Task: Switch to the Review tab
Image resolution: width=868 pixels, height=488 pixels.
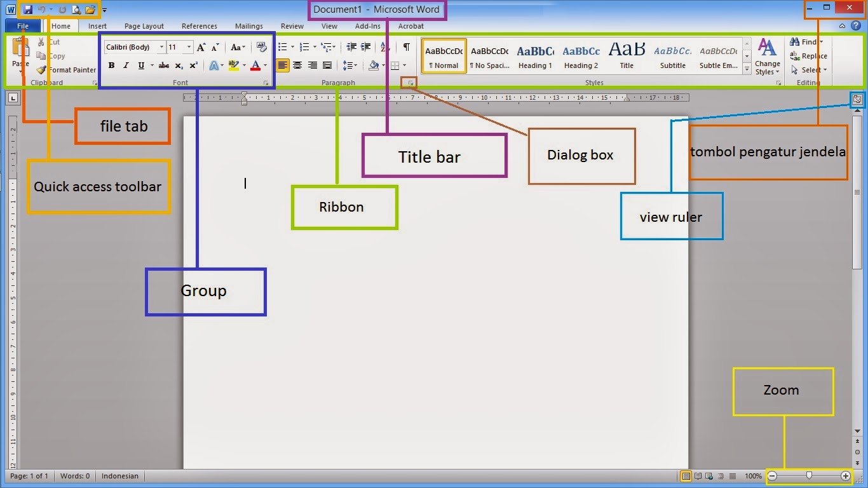Action: coord(292,26)
